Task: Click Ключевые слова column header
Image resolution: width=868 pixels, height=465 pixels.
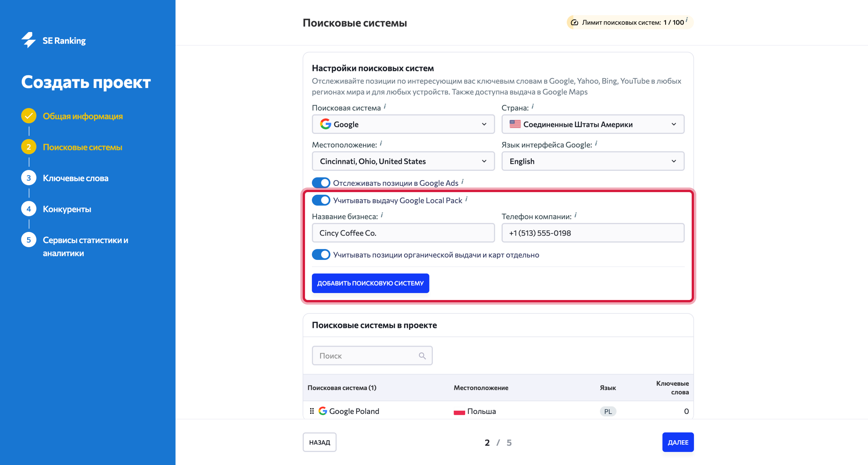Action: click(x=673, y=388)
